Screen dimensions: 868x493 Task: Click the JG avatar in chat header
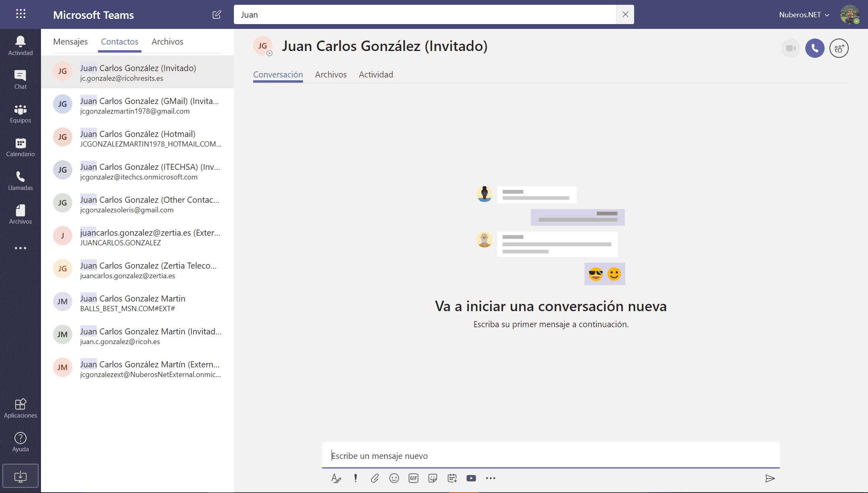click(x=263, y=46)
